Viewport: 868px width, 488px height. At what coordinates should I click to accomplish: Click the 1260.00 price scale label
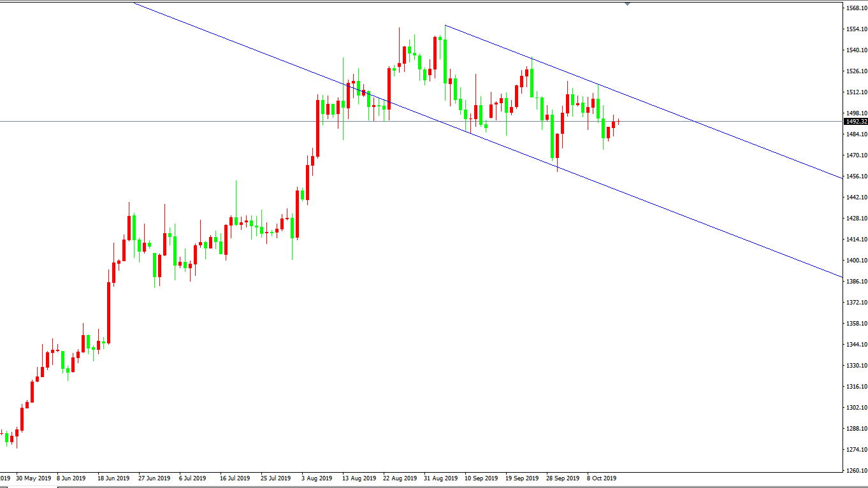[x=857, y=471]
